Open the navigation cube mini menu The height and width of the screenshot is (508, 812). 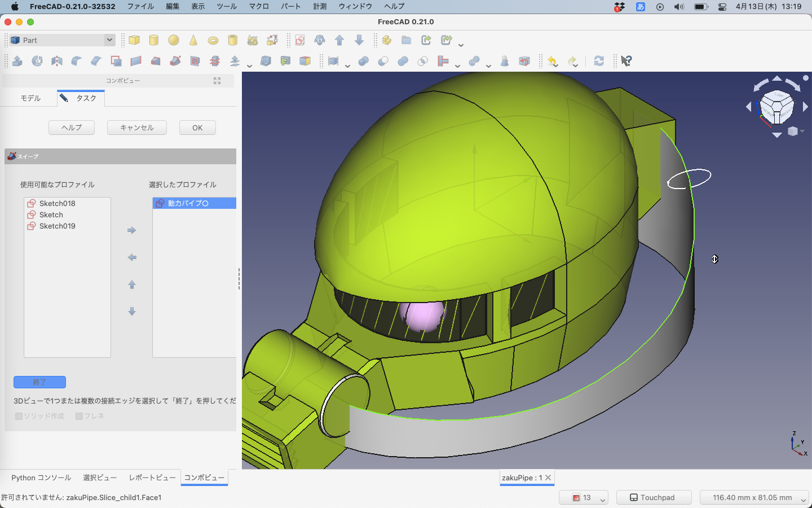click(795, 131)
